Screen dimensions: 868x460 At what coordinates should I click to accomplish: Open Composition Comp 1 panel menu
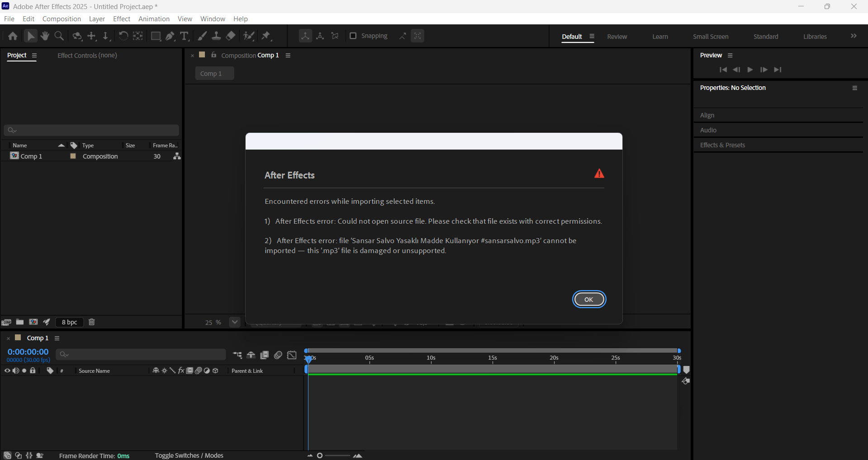pos(288,56)
